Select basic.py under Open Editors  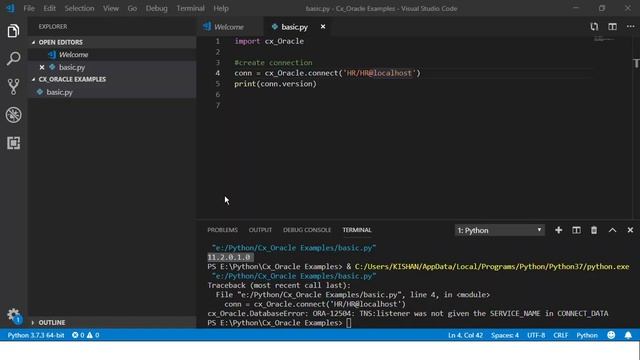(112, 67)
